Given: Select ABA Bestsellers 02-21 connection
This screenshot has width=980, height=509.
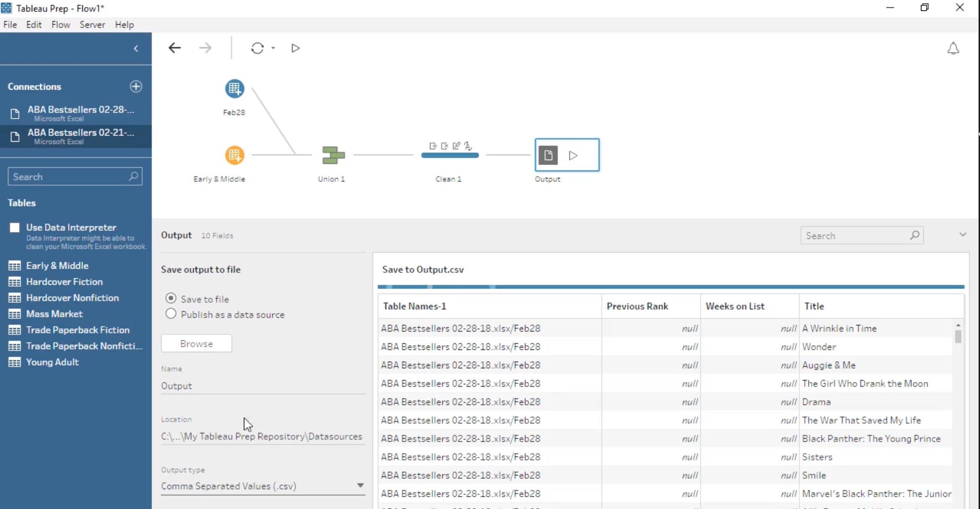Looking at the screenshot, I should (76, 136).
